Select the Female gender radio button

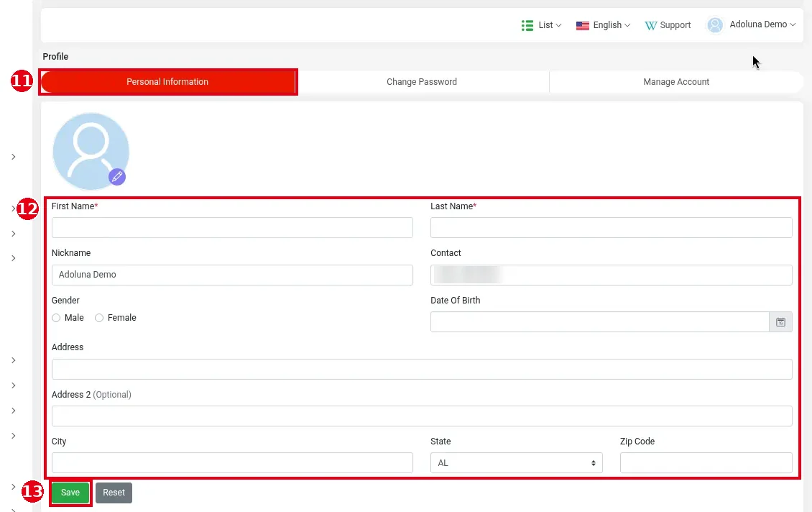click(x=99, y=318)
